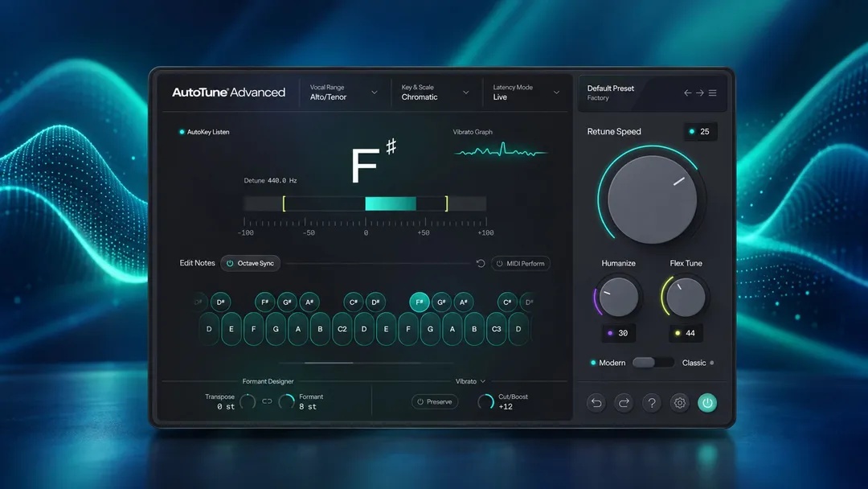Click the C3 key on the keyboard

(x=497, y=329)
